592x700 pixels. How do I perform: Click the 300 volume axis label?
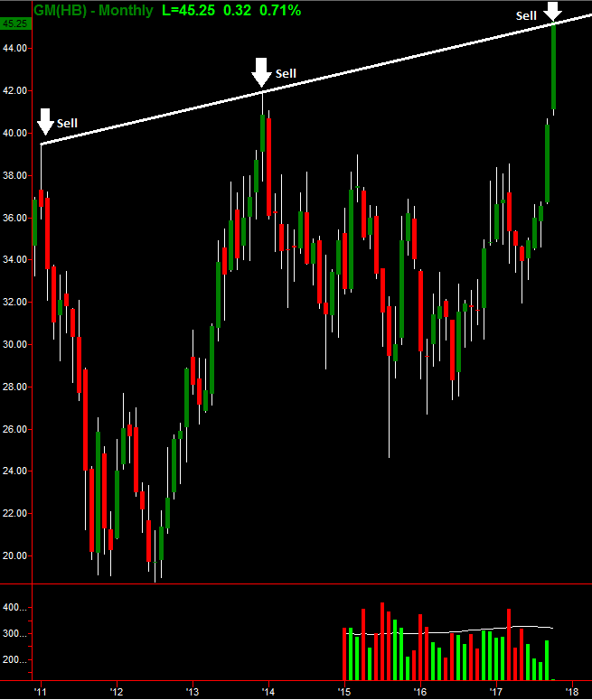[14, 634]
